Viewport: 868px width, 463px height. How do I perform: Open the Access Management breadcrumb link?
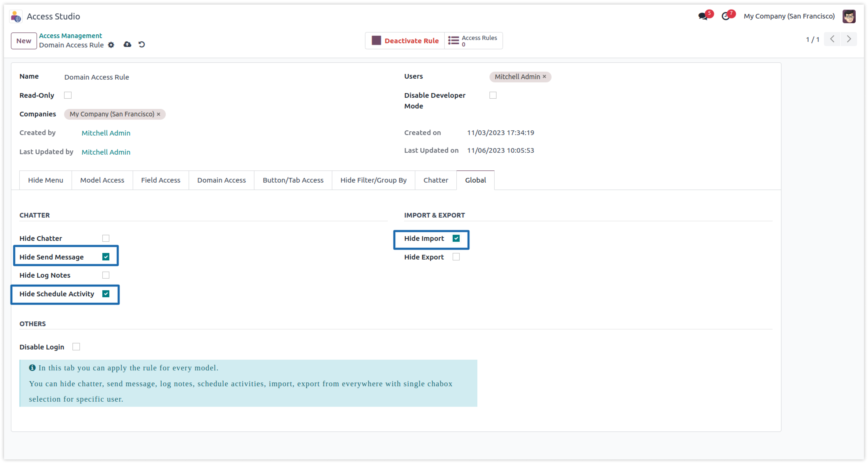tap(70, 36)
